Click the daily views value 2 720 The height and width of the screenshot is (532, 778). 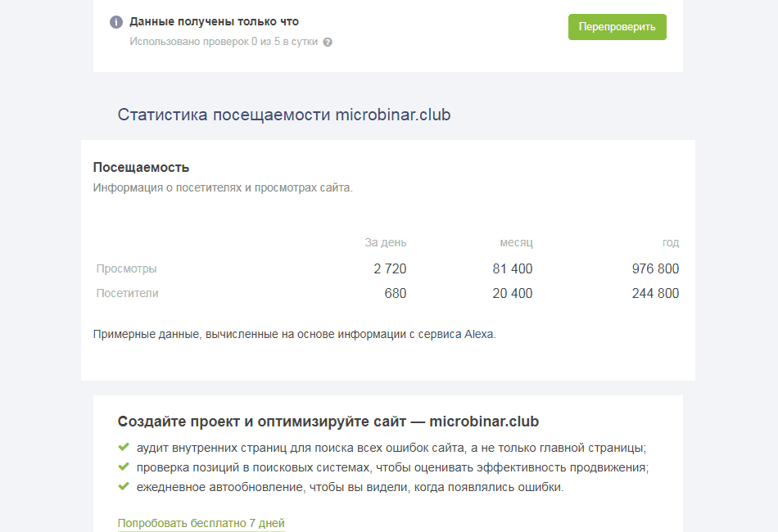pyautogui.click(x=390, y=268)
